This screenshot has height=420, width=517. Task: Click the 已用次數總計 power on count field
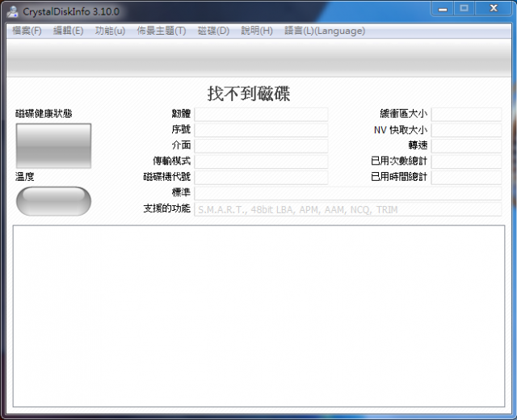466,162
